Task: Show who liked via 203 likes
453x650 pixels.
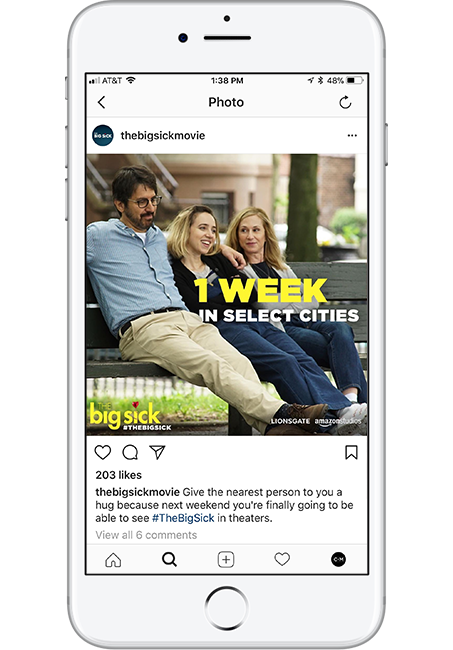Action: tap(119, 475)
